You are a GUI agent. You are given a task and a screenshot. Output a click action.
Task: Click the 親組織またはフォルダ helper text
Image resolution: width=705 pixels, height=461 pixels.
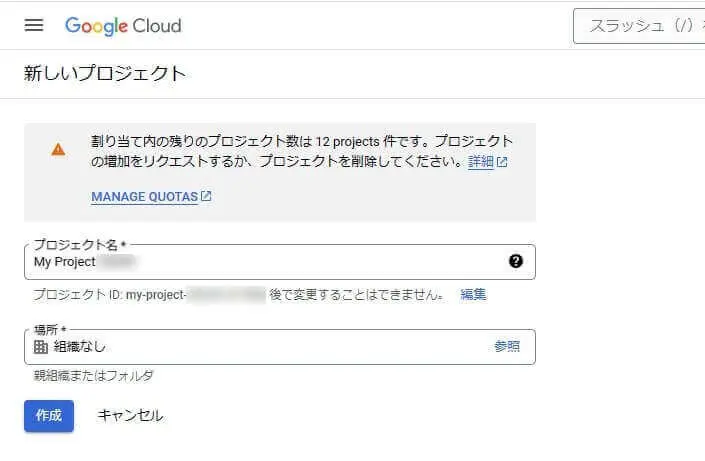tap(93, 376)
